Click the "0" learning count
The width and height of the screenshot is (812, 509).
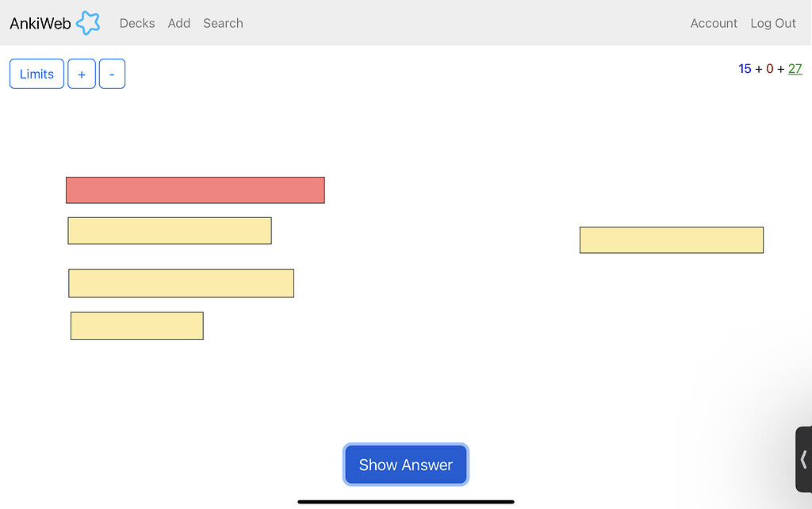coord(768,69)
